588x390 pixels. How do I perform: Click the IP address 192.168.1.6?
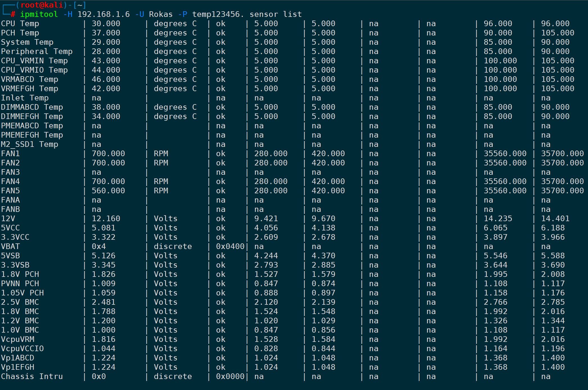[x=103, y=14]
